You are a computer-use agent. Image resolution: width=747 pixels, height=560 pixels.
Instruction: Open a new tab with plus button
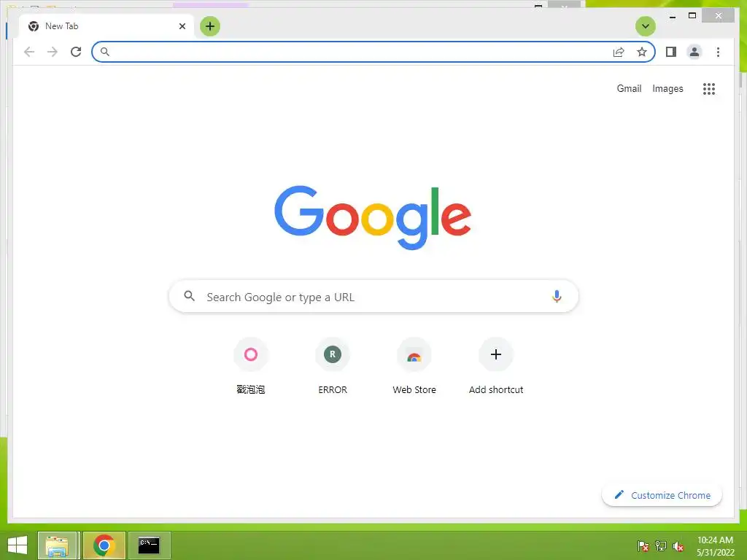[x=210, y=26]
